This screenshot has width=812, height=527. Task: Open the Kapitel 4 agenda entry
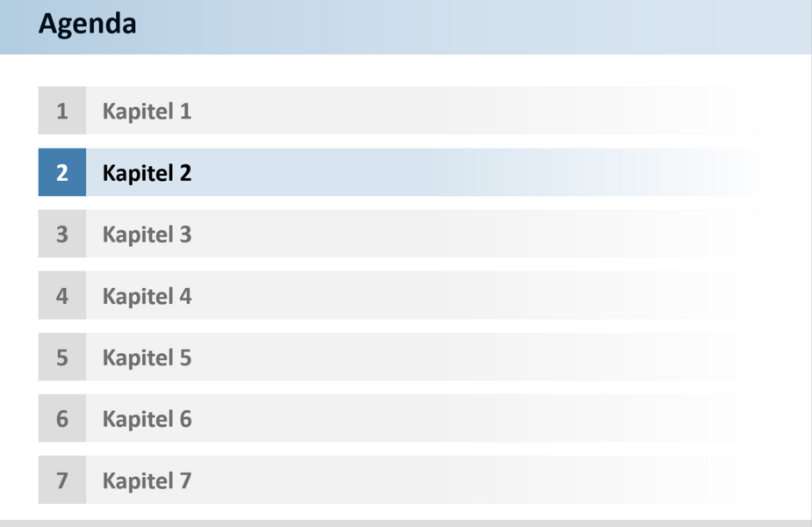147,296
